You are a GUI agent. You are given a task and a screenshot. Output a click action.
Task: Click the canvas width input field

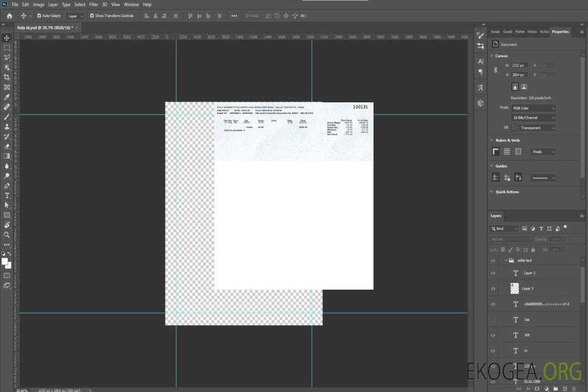519,65
